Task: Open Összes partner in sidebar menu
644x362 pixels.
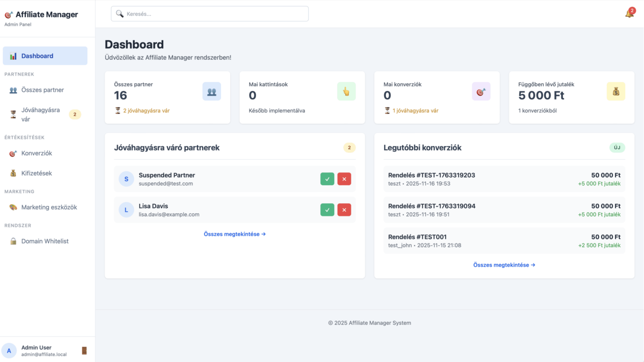Action: 42,90
